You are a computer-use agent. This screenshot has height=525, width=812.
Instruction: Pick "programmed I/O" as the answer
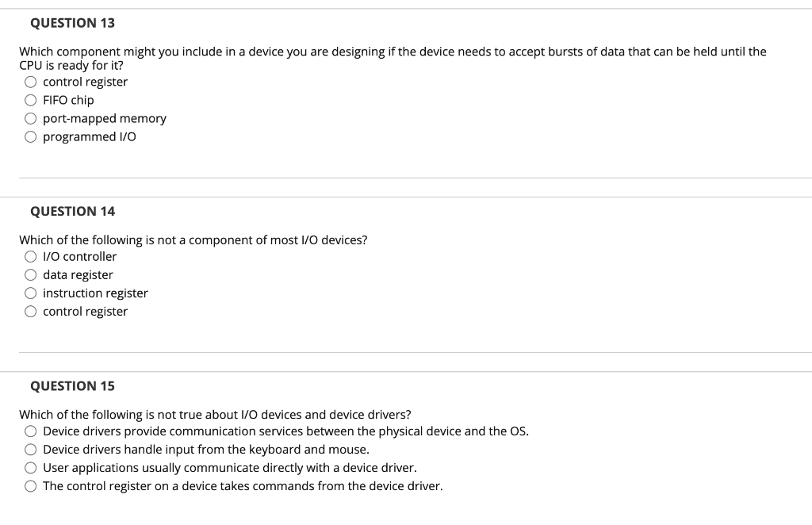[30, 136]
